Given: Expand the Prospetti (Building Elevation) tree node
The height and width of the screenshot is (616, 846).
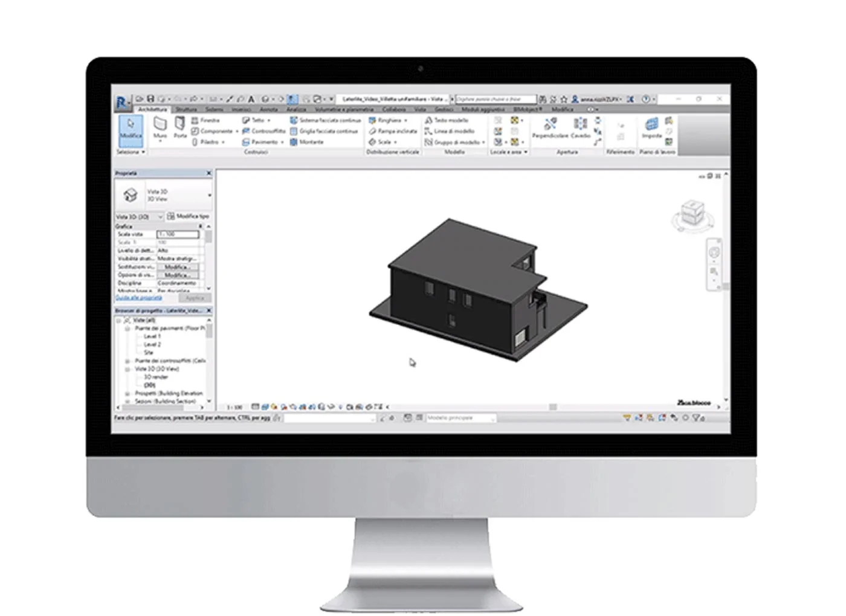Looking at the screenshot, I should [x=127, y=393].
